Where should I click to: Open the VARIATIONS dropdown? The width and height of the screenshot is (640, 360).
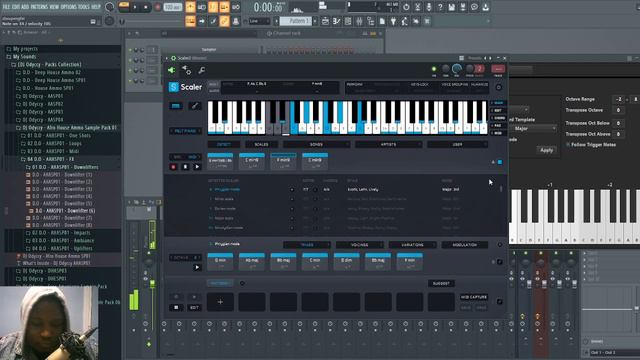tap(412, 245)
